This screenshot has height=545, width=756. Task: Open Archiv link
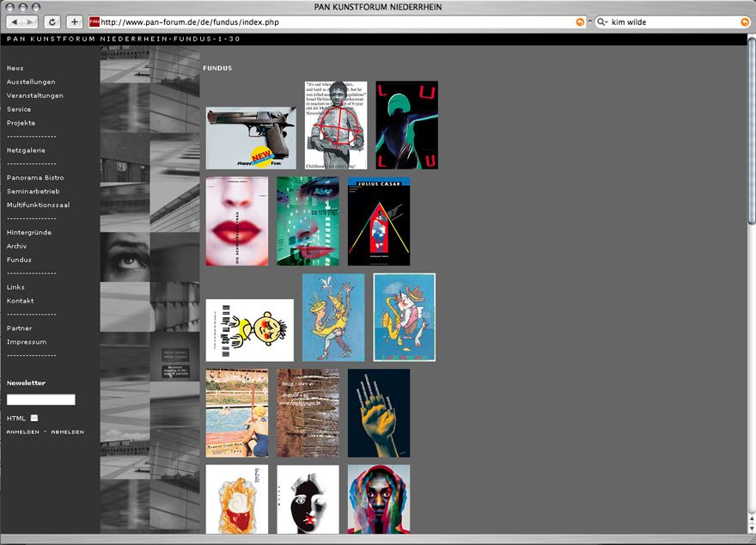click(x=17, y=246)
